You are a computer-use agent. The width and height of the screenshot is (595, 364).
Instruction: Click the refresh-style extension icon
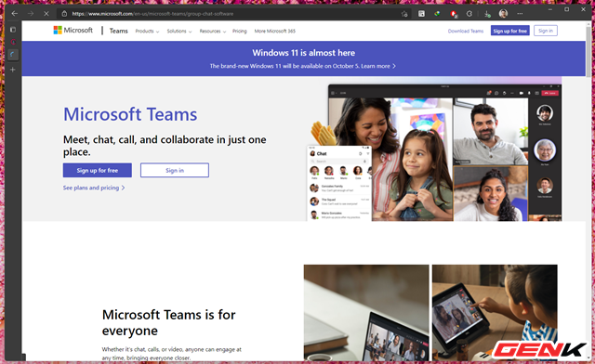click(x=469, y=14)
